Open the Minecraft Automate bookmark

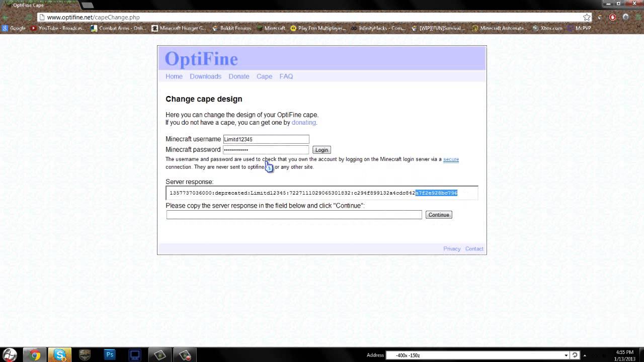click(x=500, y=28)
